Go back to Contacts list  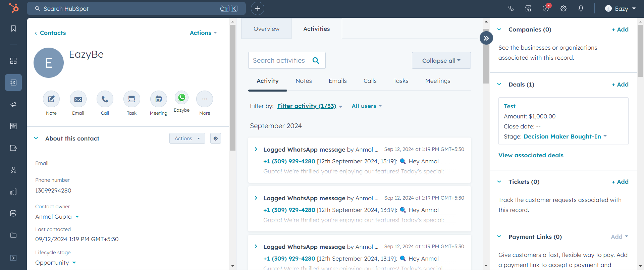[x=50, y=33]
